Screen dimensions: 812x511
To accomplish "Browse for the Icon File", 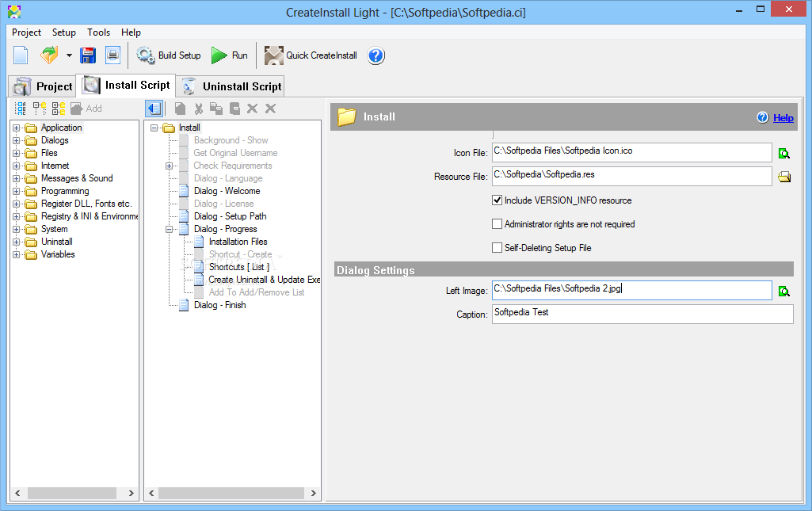I will point(784,153).
